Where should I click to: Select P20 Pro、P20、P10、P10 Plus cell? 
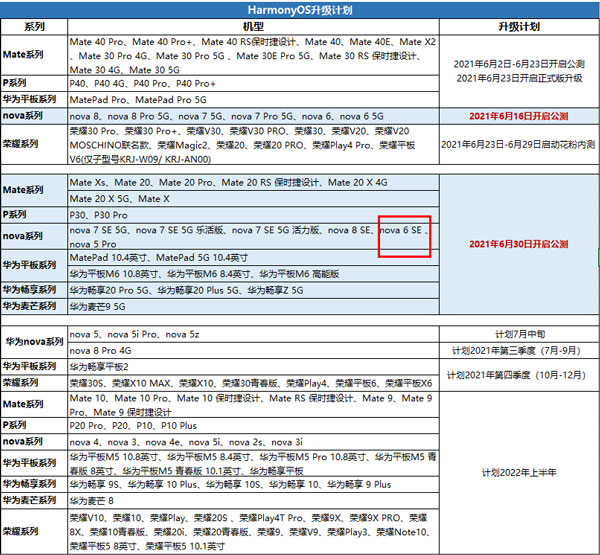click(253, 426)
